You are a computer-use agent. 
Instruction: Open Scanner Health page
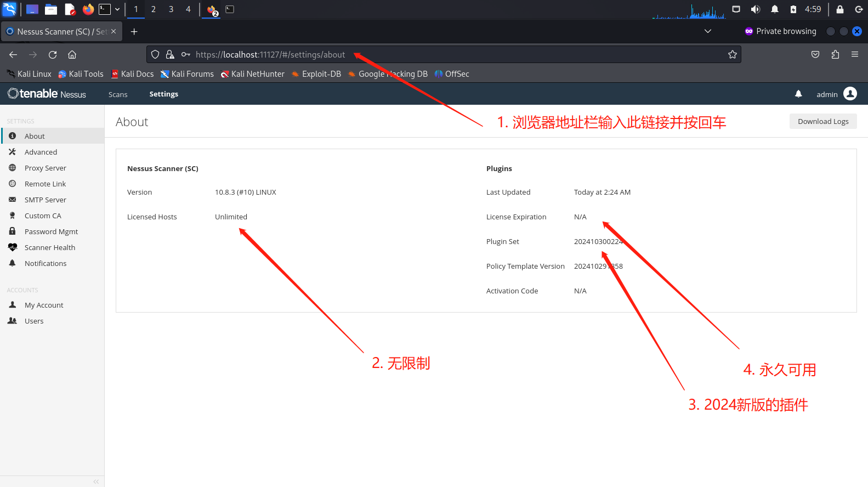(52, 247)
